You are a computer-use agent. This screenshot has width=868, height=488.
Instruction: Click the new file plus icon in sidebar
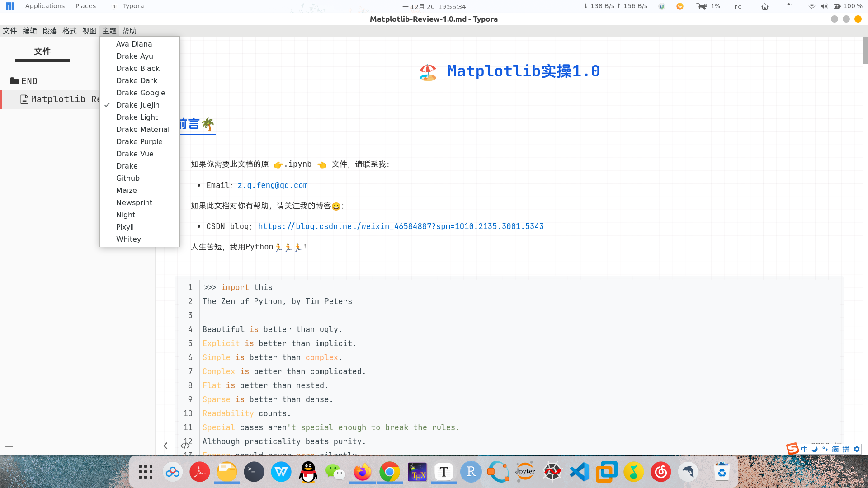pyautogui.click(x=9, y=447)
